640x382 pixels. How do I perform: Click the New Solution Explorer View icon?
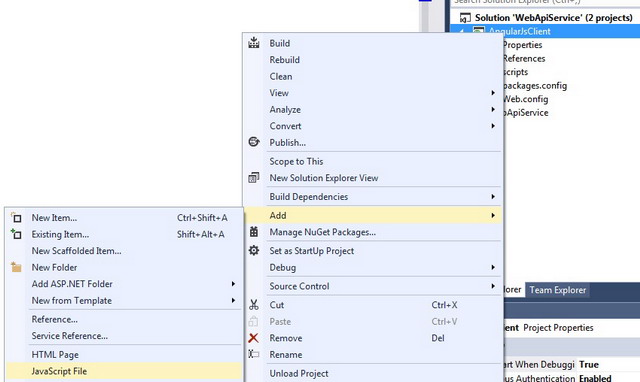pyautogui.click(x=253, y=178)
